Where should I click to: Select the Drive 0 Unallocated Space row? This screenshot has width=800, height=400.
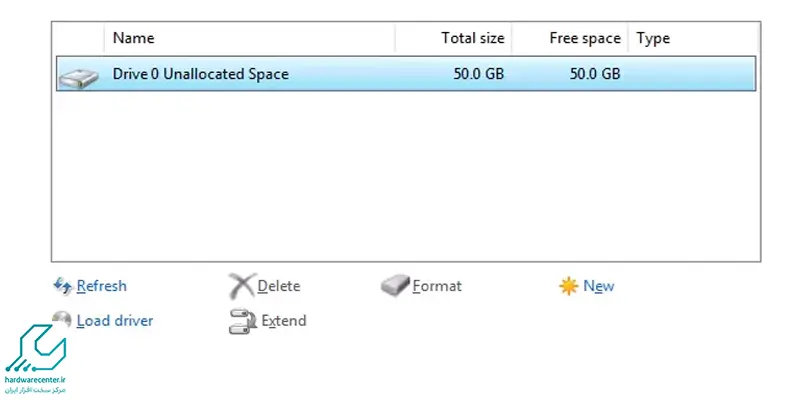406,74
